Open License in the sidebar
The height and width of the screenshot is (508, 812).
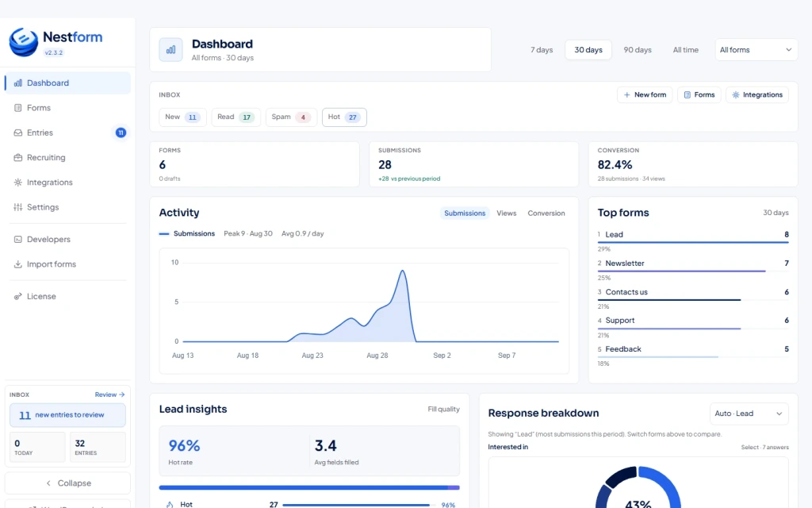68,297
